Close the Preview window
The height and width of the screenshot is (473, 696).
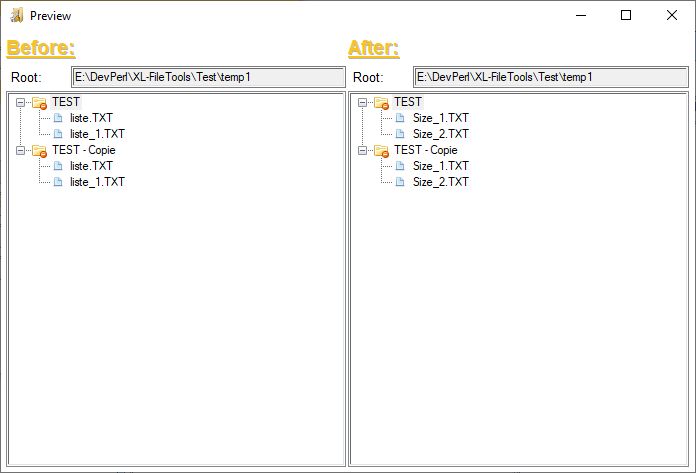pos(672,16)
